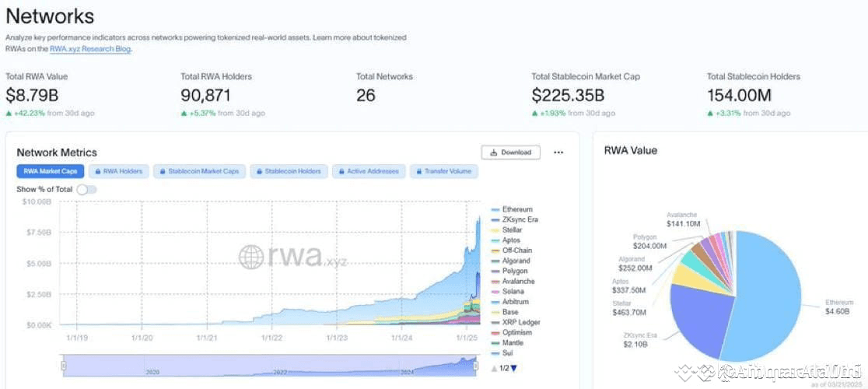The height and width of the screenshot is (389, 868).
Task: Click the +3.31% from 30d ago change
Action: pyautogui.click(x=749, y=114)
